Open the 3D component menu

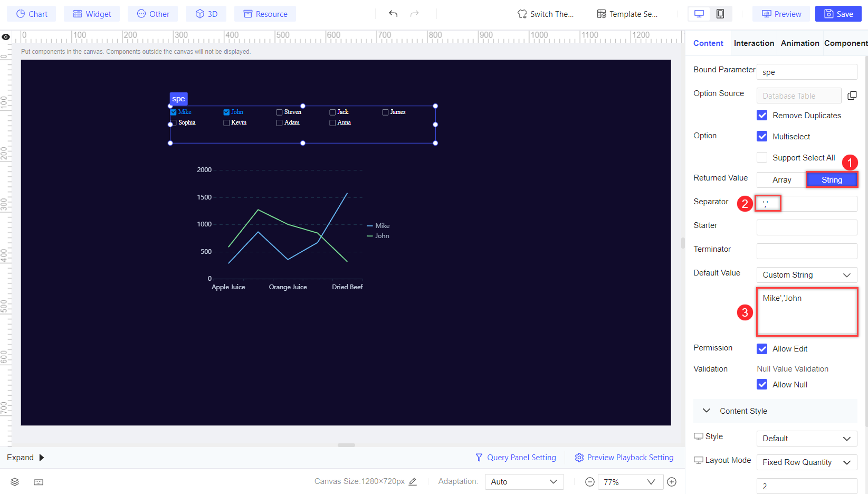tap(206, 14)
